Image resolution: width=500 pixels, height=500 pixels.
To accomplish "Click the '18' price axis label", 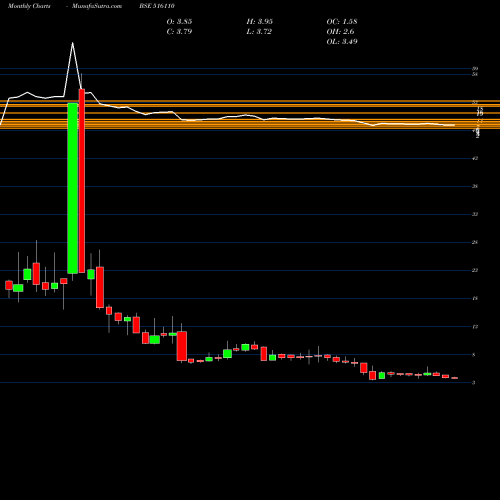I will pyautogui.click(x=475, y=298).
